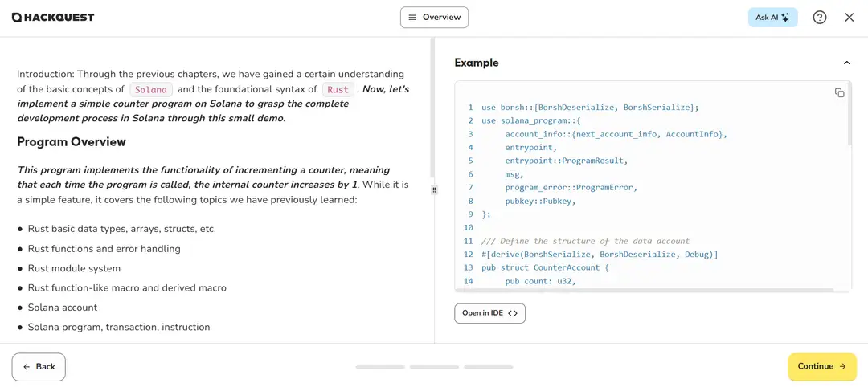Click the second lesson progress bar segment
The width and height of the screenshot is (868, 387).
(x=435, y=367)
